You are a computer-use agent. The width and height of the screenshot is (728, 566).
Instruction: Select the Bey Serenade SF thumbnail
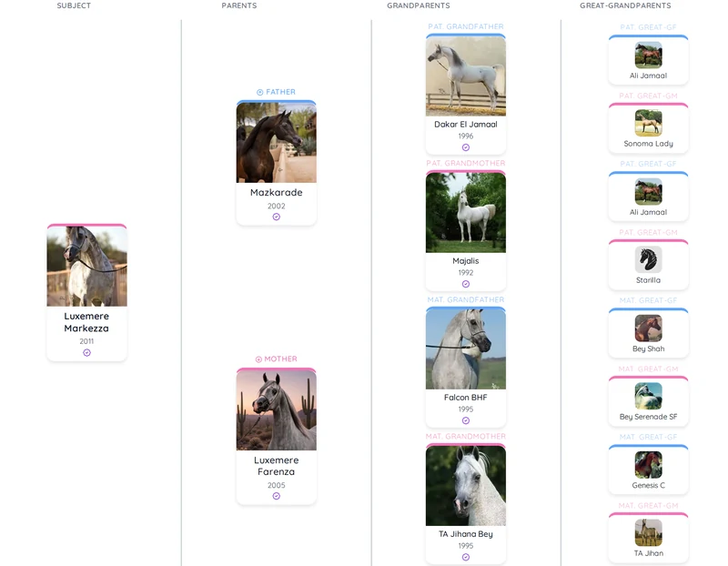click(648, 396)
